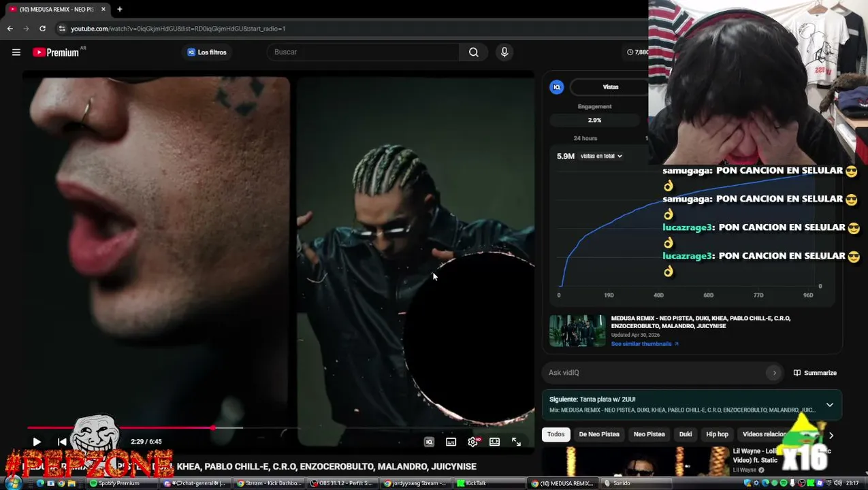Select the De Neo Pistea chip
The width and height of the screenshot is (868, 490).
[x=599, y=434]
